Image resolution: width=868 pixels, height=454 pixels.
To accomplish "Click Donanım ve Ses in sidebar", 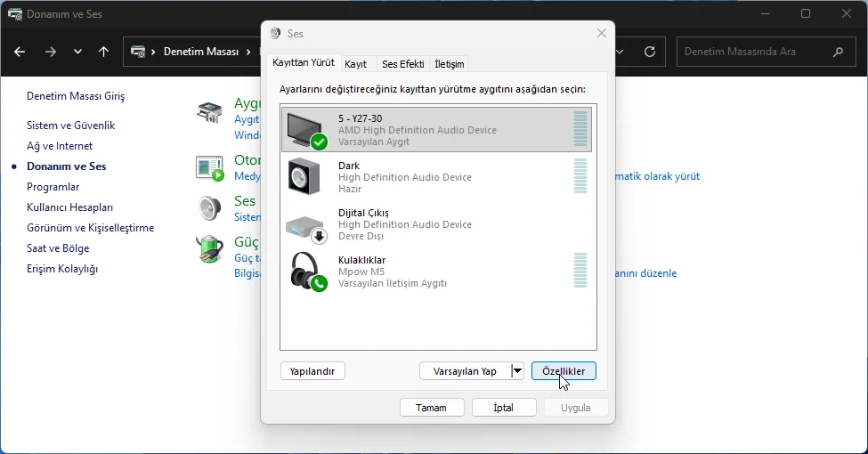I will (67, 166).
